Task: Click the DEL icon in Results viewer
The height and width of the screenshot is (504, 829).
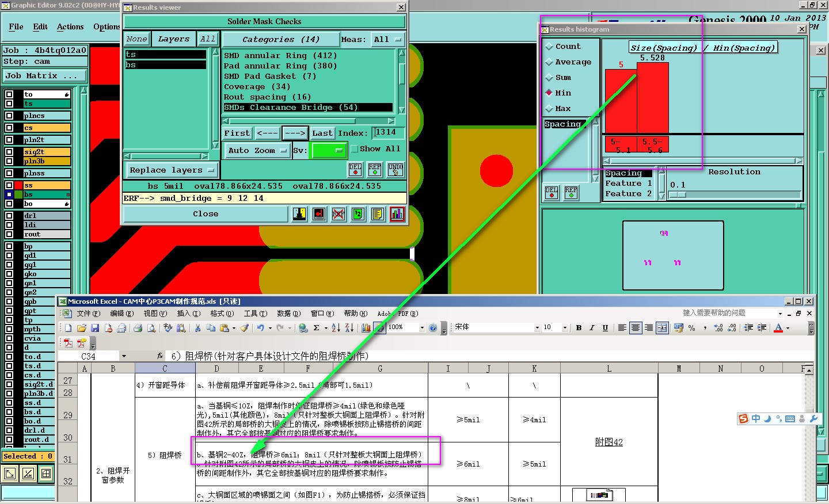Action: tap(355, 169)
